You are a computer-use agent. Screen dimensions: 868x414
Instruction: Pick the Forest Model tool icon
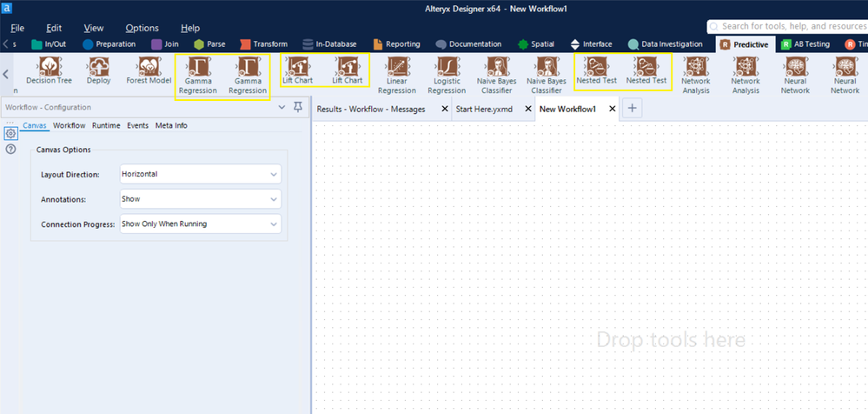pos(149,66)
